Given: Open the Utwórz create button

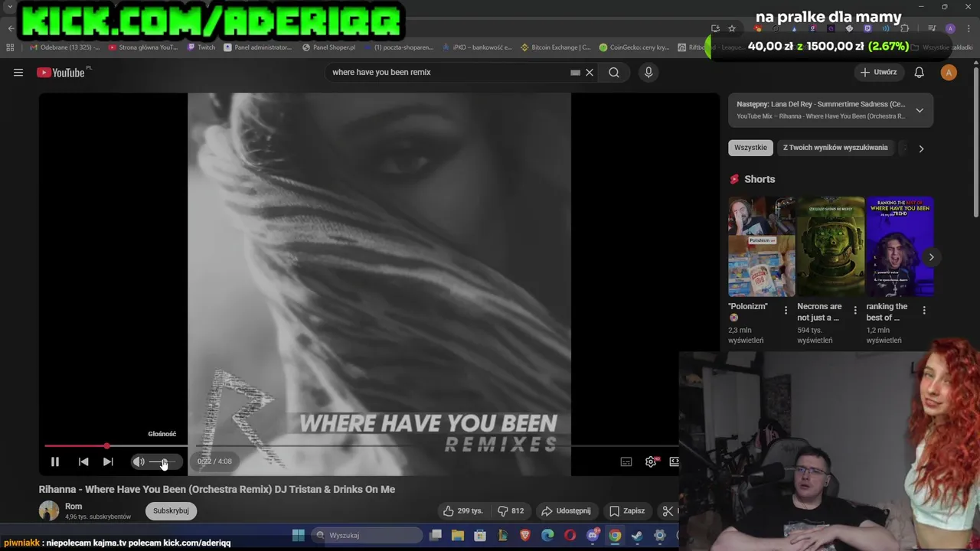Looking at the screenshot, I should (878, 72).
